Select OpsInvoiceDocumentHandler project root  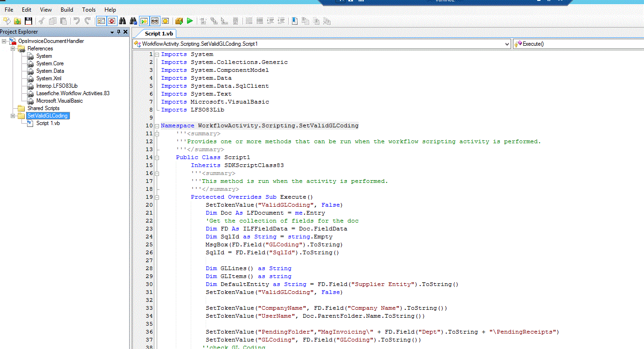coord(51,41)
